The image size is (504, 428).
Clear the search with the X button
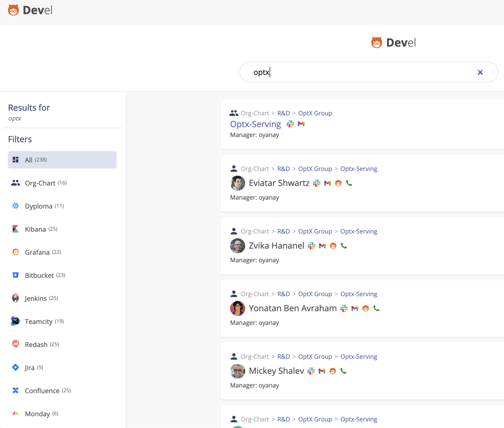(x=480, y=72)
